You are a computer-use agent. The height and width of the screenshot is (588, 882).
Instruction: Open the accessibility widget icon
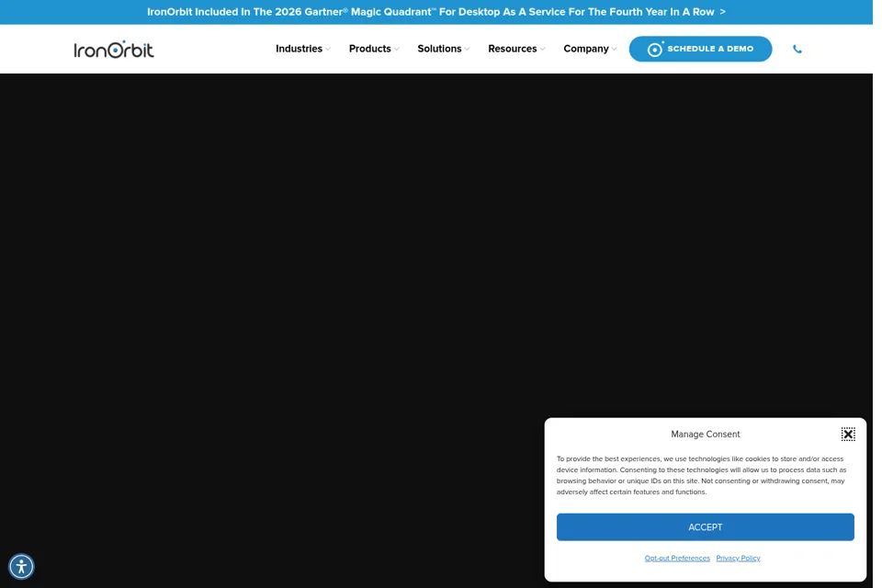[21, 566]
